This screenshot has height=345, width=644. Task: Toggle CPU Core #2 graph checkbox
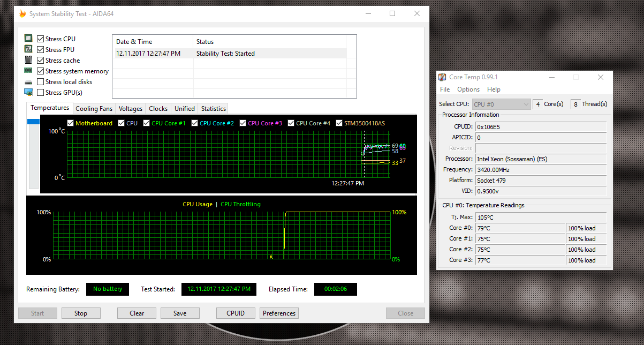pos(194,123)
